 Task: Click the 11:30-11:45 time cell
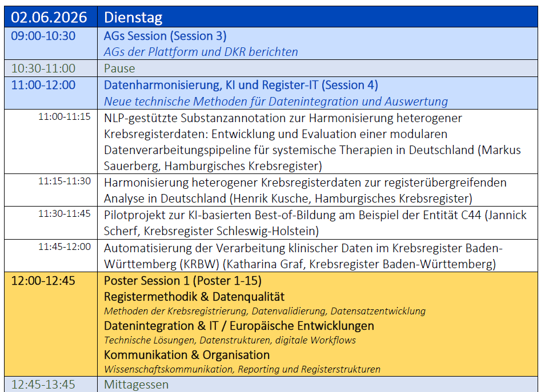(x=64, y=214)
